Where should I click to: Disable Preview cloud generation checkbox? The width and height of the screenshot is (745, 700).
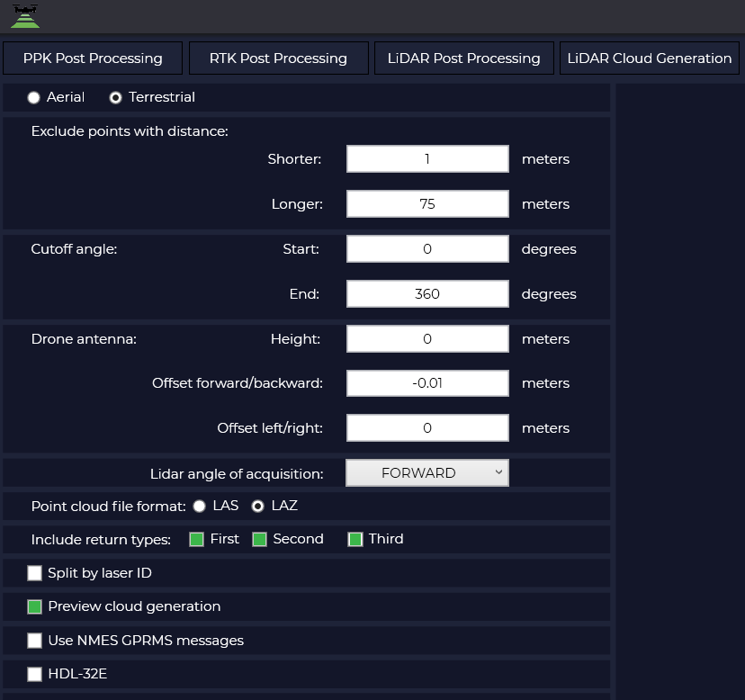point(35,606)
